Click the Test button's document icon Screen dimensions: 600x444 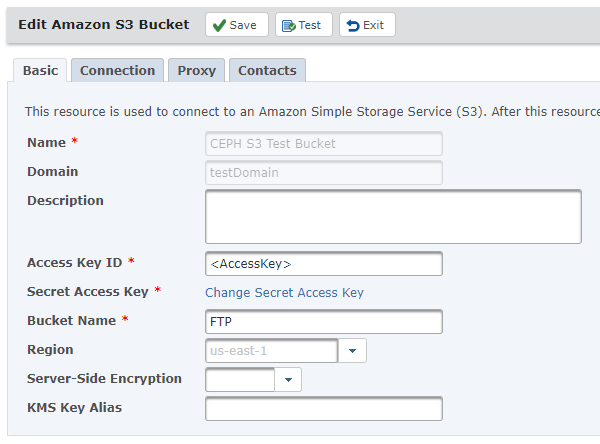point(289,26)
